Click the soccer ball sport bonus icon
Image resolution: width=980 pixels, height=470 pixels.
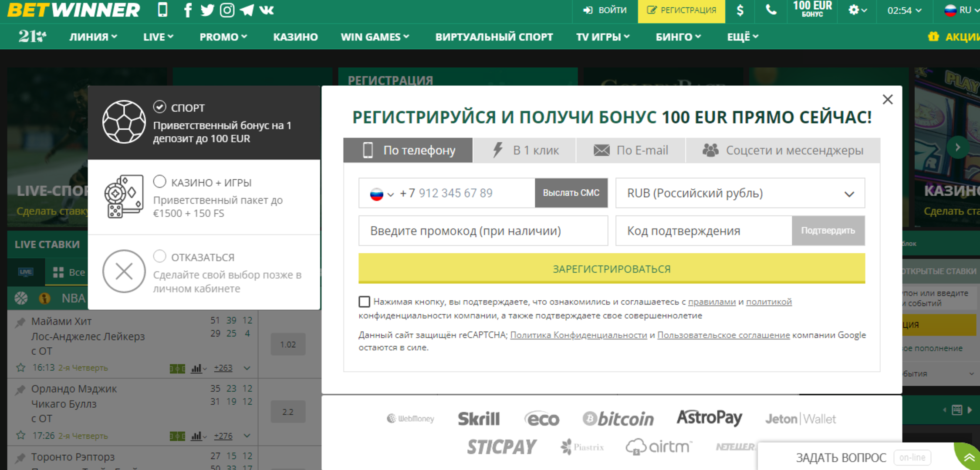(124, 122)
